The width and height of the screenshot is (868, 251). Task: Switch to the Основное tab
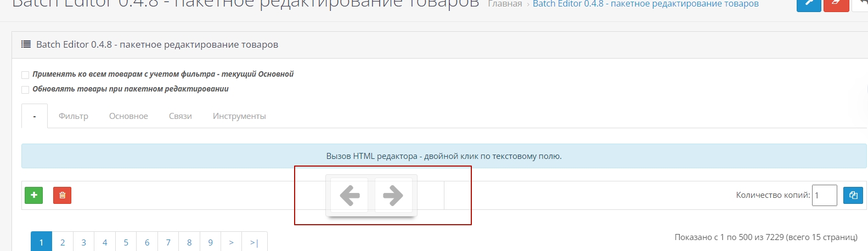[128, 116]
